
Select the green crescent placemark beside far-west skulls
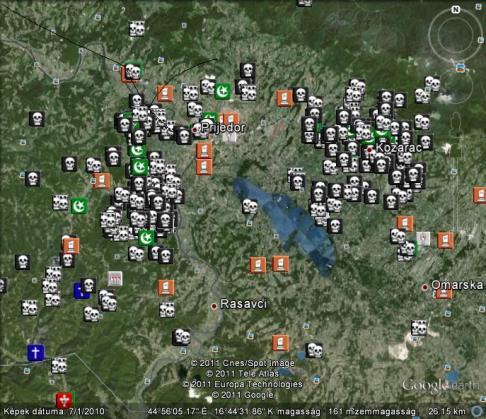pyautogui.click(x=79, y=206)
